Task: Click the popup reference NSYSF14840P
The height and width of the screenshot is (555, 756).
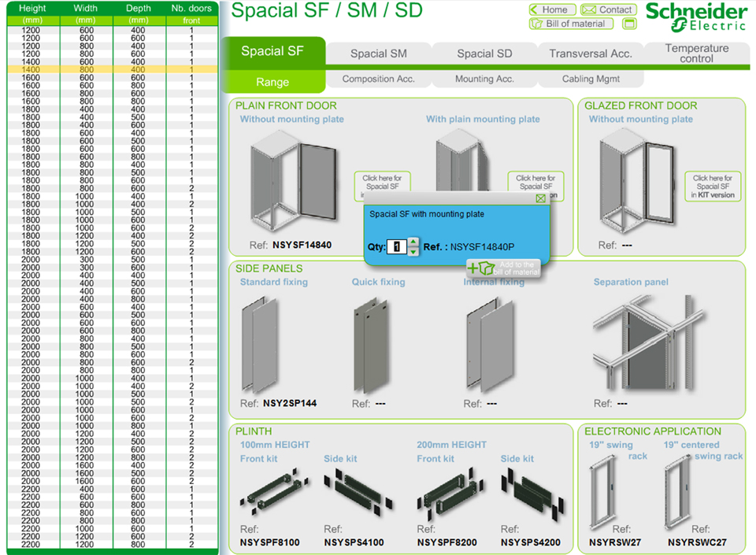Action: 482,247
